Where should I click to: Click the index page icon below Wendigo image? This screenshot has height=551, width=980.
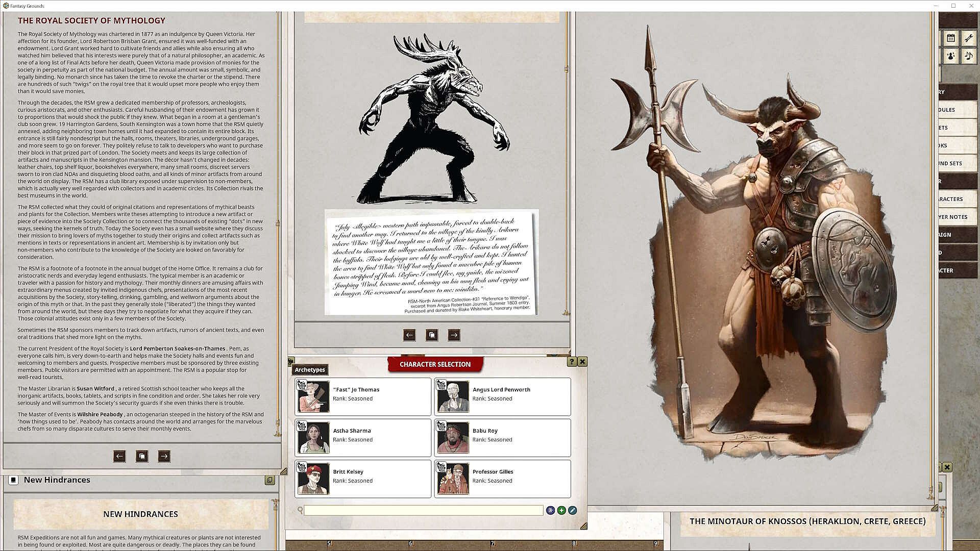click(432, 335)
